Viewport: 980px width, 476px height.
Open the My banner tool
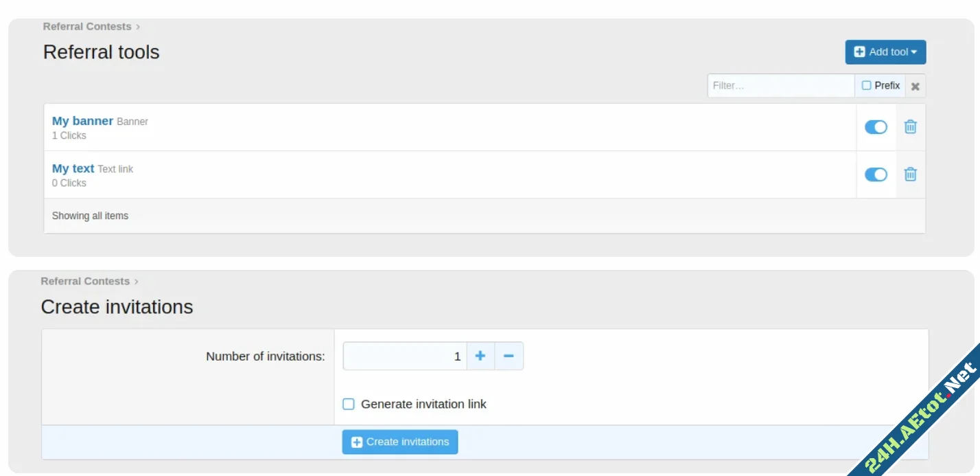[82, 121]
